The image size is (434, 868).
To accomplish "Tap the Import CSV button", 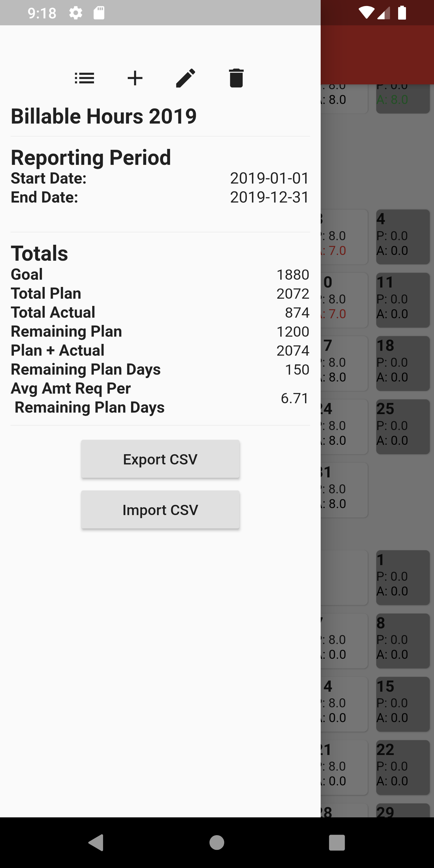I will (x=160, y=510).
